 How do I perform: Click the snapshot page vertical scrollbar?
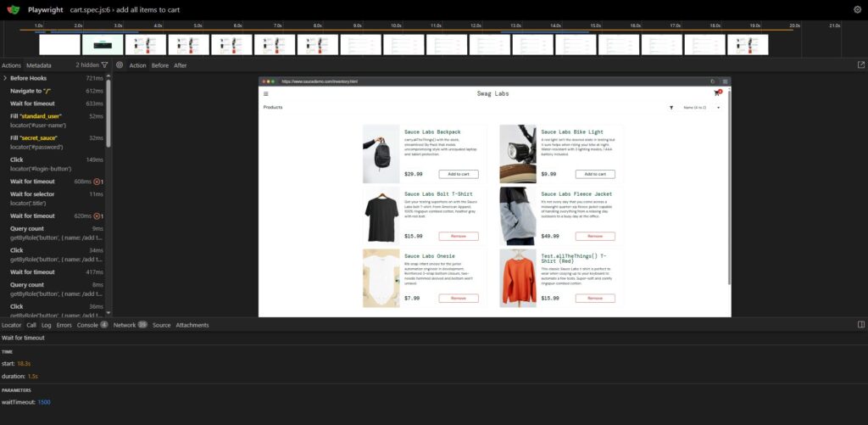click(728, 187)
